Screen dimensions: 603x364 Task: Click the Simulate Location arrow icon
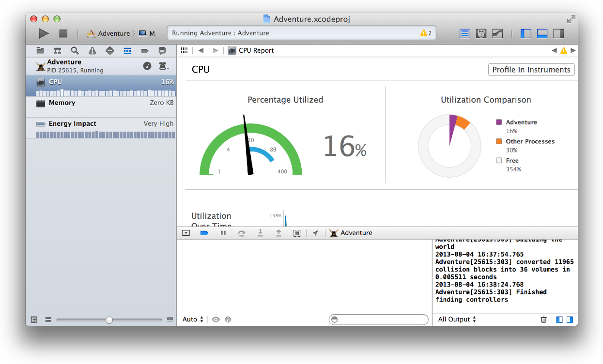point(315,233)
